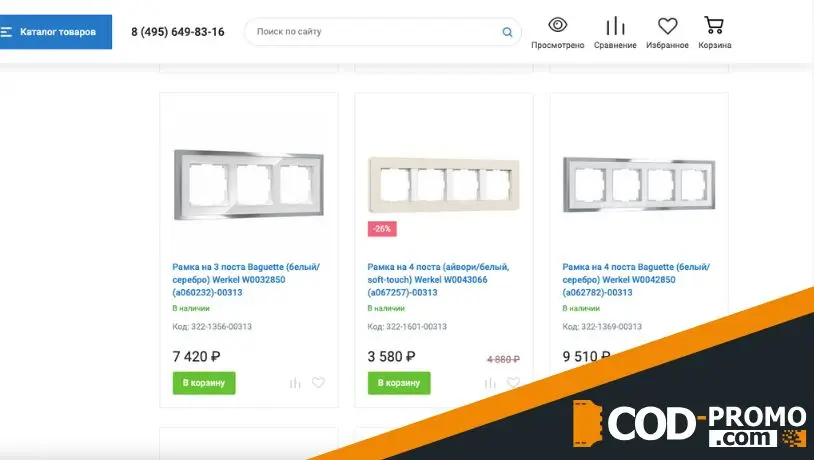814x460 pixels.
Task: Add the 7 420 ₽ frame to cart
Action: pyautogui.click(x=204, y=383)
